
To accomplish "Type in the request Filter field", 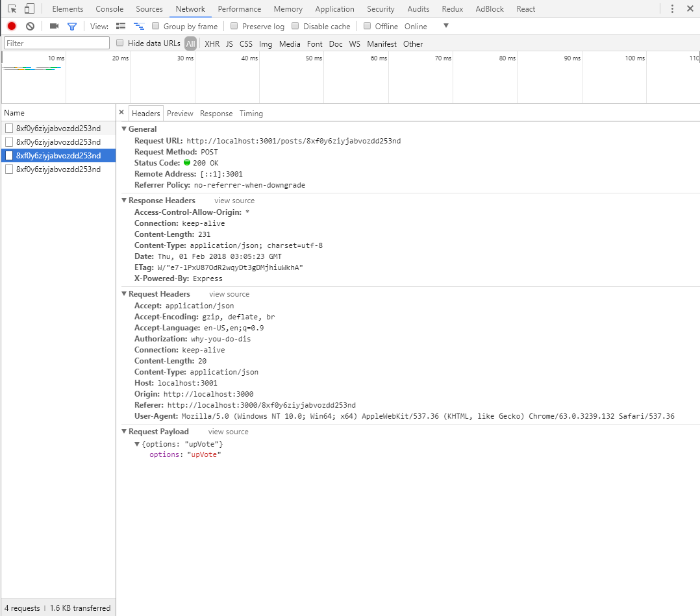I will pos(56,42).
